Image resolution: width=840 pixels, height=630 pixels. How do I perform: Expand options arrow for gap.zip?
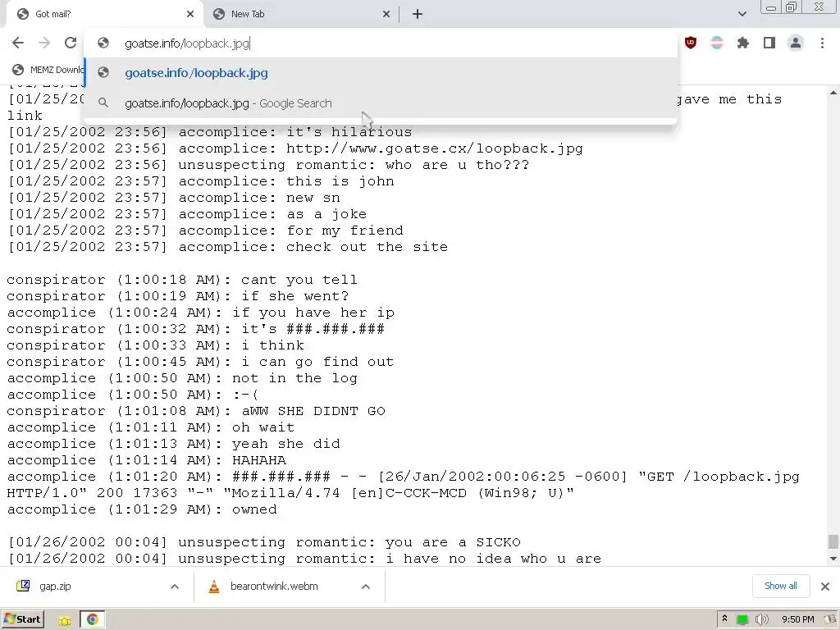(x=174, y=587)
